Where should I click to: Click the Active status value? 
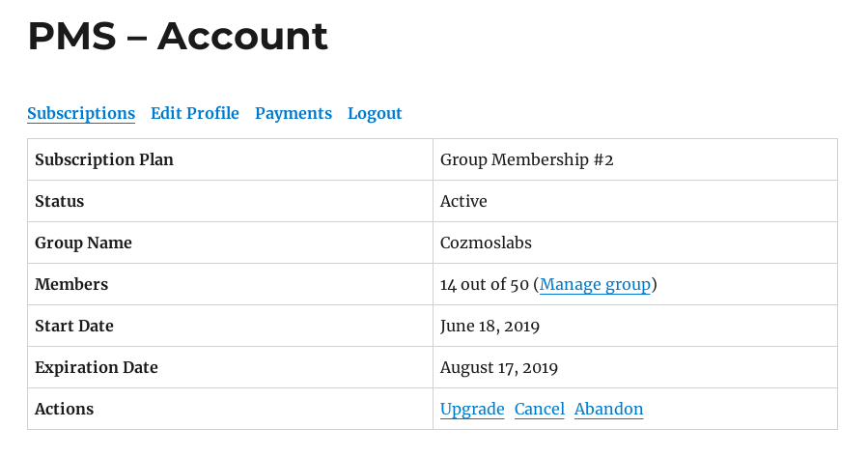click(x=463, y=201)
